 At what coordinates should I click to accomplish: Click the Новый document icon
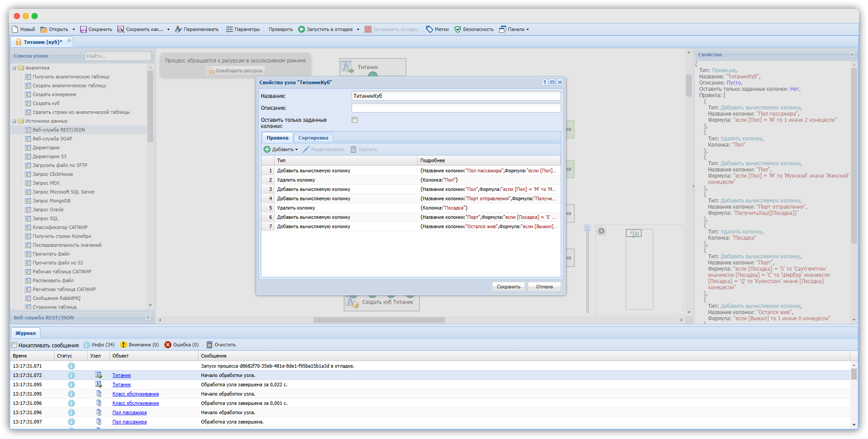pyautogui.click(x=15, y=29)
